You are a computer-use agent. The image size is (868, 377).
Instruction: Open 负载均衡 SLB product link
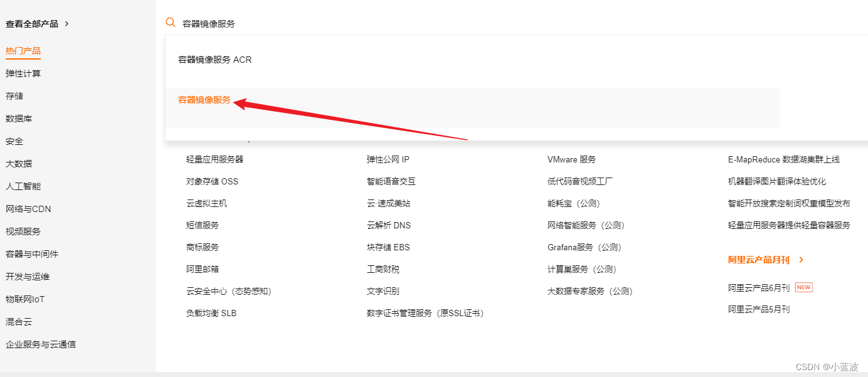211,313
